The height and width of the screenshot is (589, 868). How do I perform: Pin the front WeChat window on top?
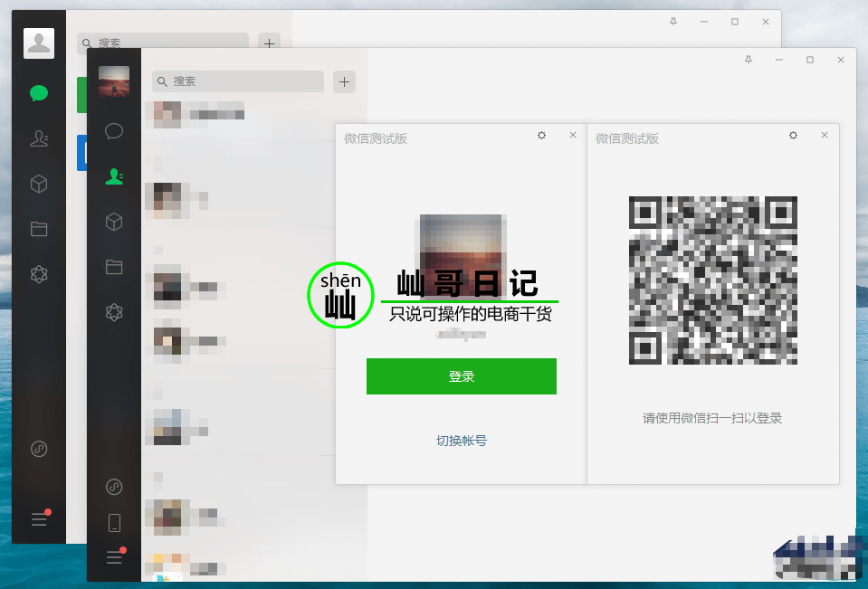coord(749,60)
